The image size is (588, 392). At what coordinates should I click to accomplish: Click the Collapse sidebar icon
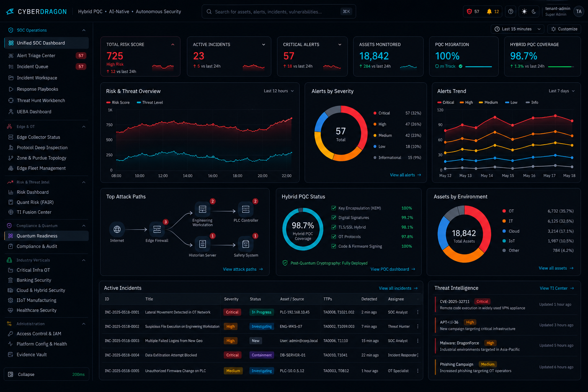coord(11,374)
